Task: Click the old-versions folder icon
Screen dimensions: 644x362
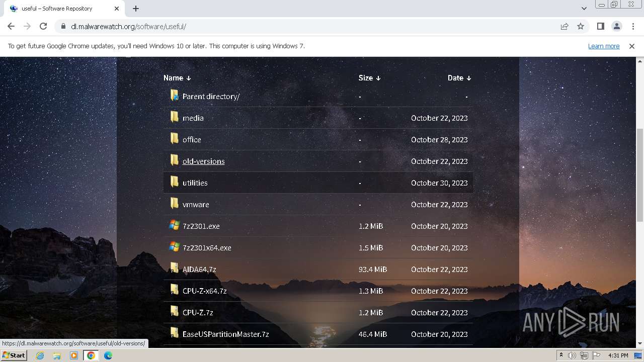Action: coord(174,160)
